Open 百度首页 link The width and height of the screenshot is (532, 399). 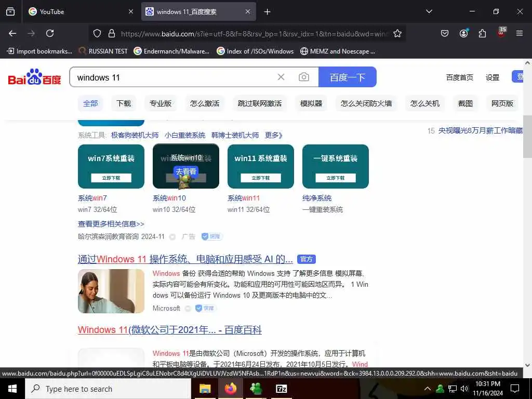[x=459, y=77]
